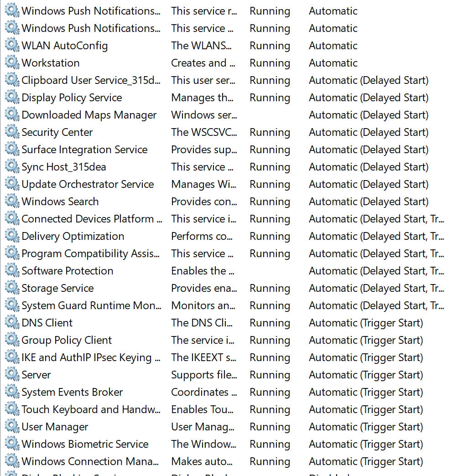Select the Workstation service name
Screen dimensions: 457x476
tap(51, 63)
